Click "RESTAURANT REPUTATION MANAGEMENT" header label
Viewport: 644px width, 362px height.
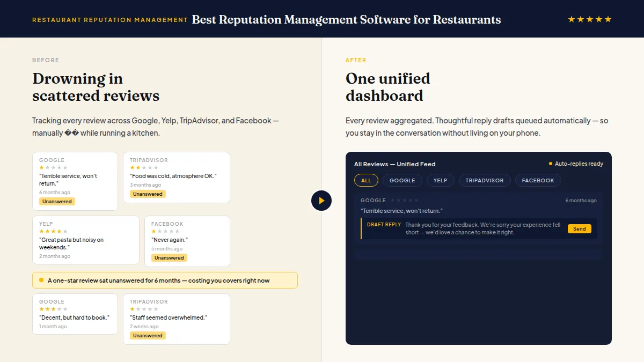pyautogui.click(x=110, y=20)
